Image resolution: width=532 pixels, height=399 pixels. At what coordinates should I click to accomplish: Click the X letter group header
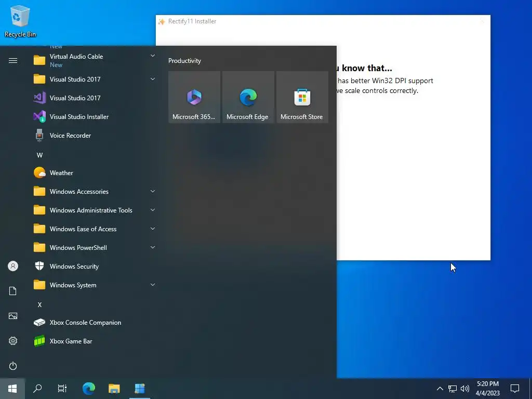[39, 304]
